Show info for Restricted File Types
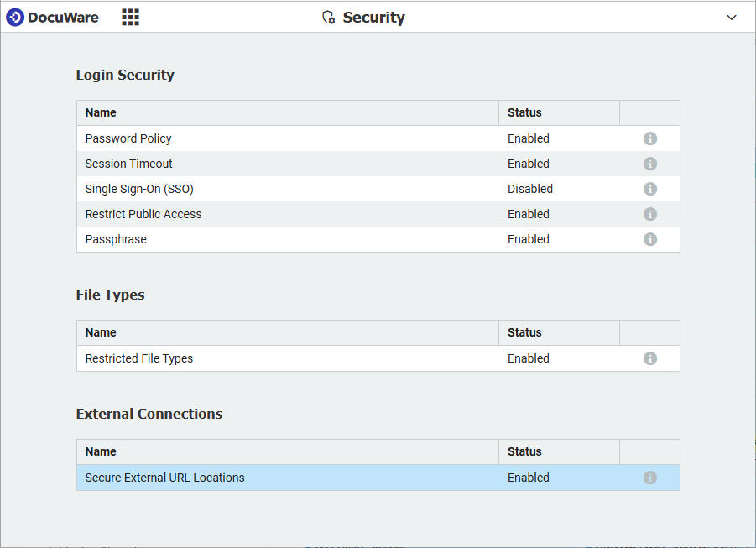 649,358
